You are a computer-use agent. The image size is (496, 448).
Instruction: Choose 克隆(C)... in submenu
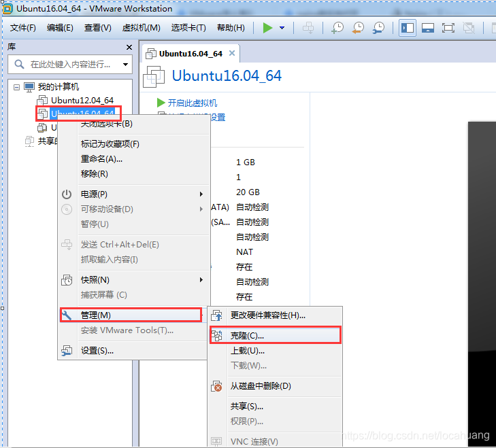pos(276,335)
